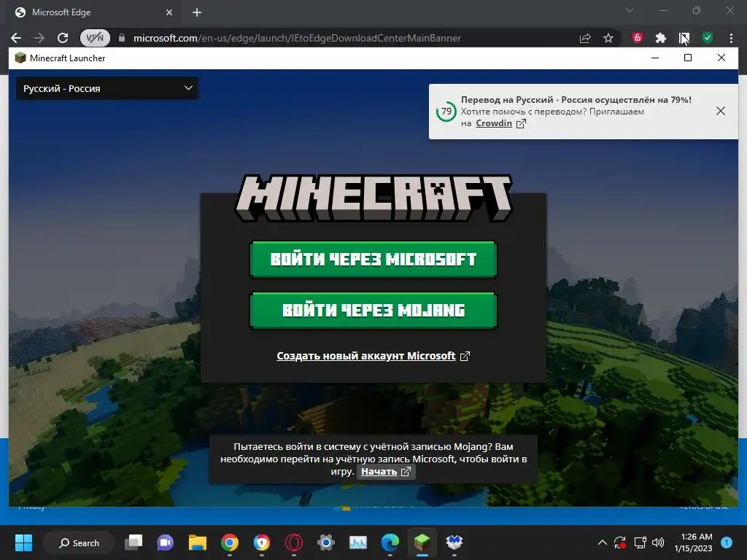Click the site lock icon
The height and width of the screenshot is (560, 747).
tap(122, 38)
